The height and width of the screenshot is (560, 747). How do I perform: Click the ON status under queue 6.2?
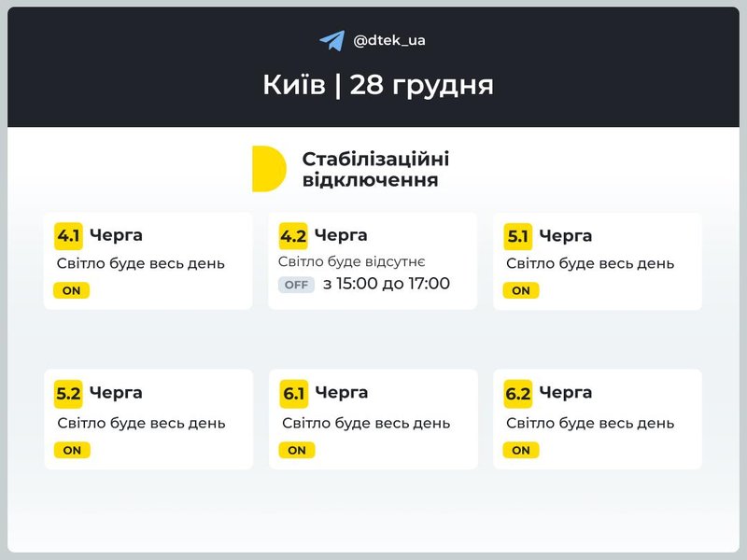coord(520,450)
